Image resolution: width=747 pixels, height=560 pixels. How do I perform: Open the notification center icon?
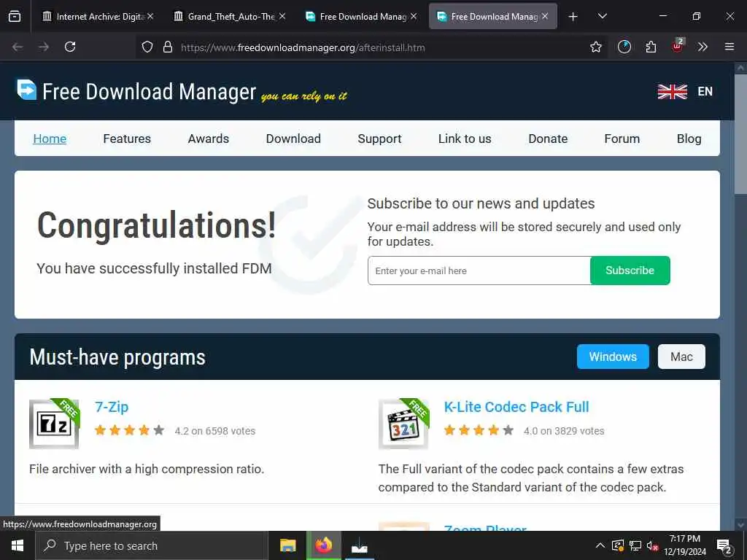[x=724, y=546]
